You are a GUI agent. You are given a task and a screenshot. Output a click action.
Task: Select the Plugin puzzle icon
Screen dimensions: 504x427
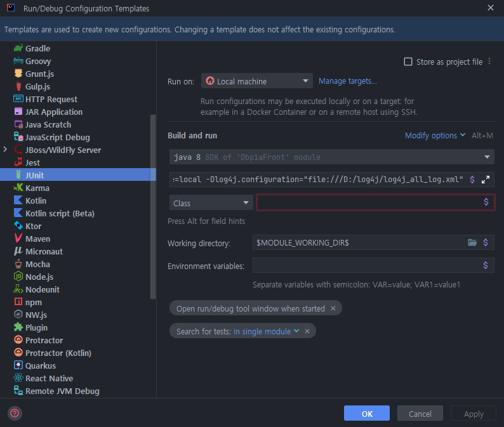click(x=18, y=327)
